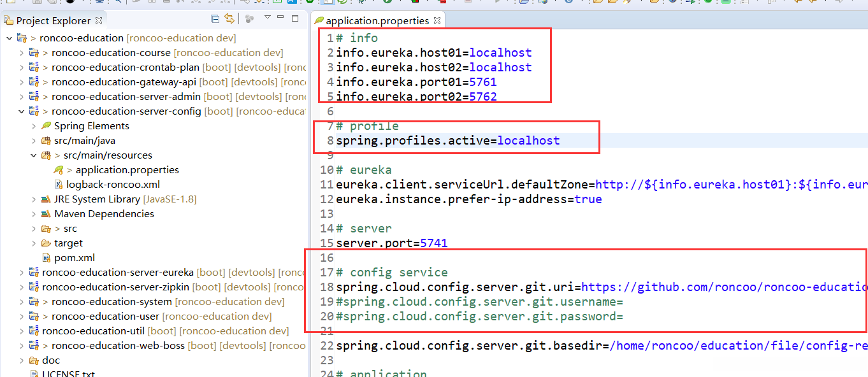
Task: Click the roncoo-education-server-zipkin project icon
Action: point(34,287)
